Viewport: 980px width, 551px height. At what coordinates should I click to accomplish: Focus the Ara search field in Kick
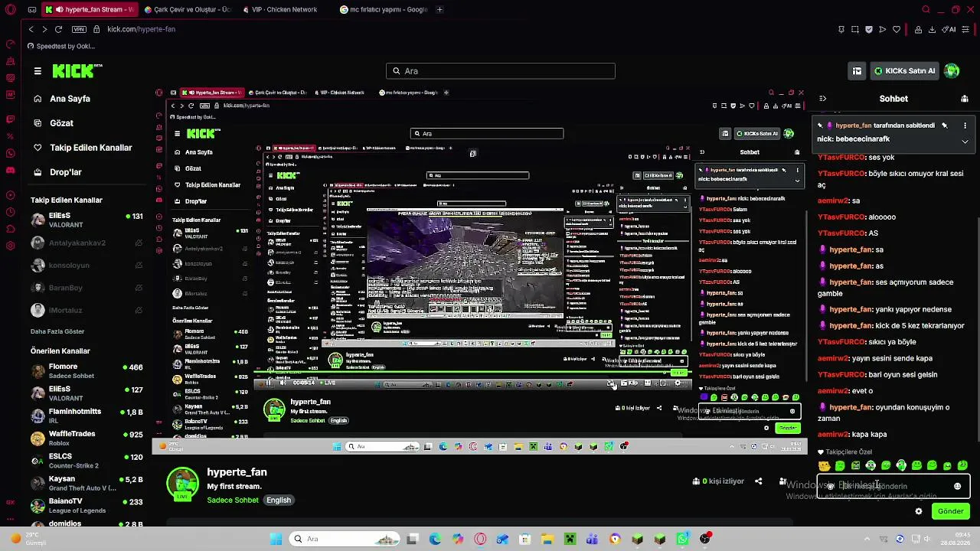click(x=501, y=71)
